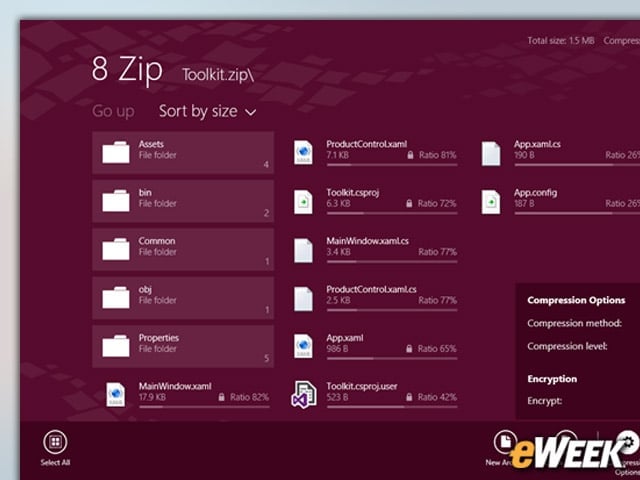Image resolution: width=640 pixels, height=480 pixels.
Task: Click the ProductControl.xaml.cs file icon
Action: coord(303,298)
